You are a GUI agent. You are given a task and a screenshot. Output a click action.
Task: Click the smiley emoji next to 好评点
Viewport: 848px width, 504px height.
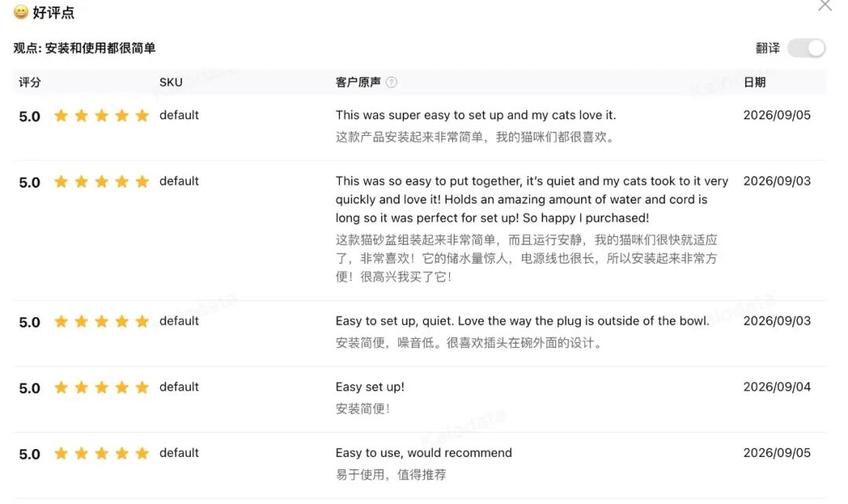[x=20, y=12]
